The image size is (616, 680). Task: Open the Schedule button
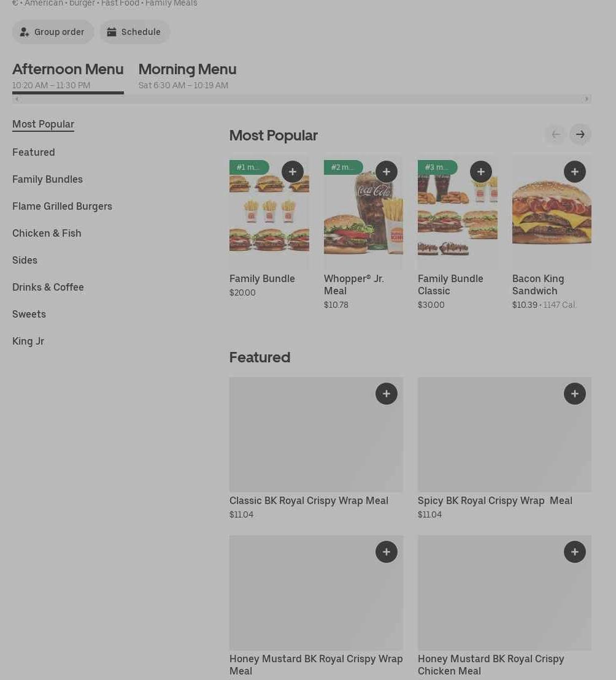[x=134, y=32]
